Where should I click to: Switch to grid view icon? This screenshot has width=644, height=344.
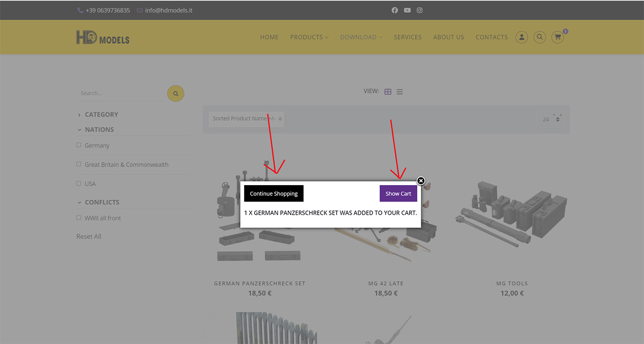point(388,91)
